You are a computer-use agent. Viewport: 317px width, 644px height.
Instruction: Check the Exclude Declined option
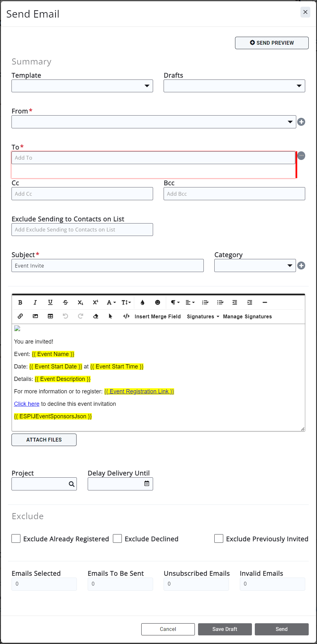tap(117, 539)
